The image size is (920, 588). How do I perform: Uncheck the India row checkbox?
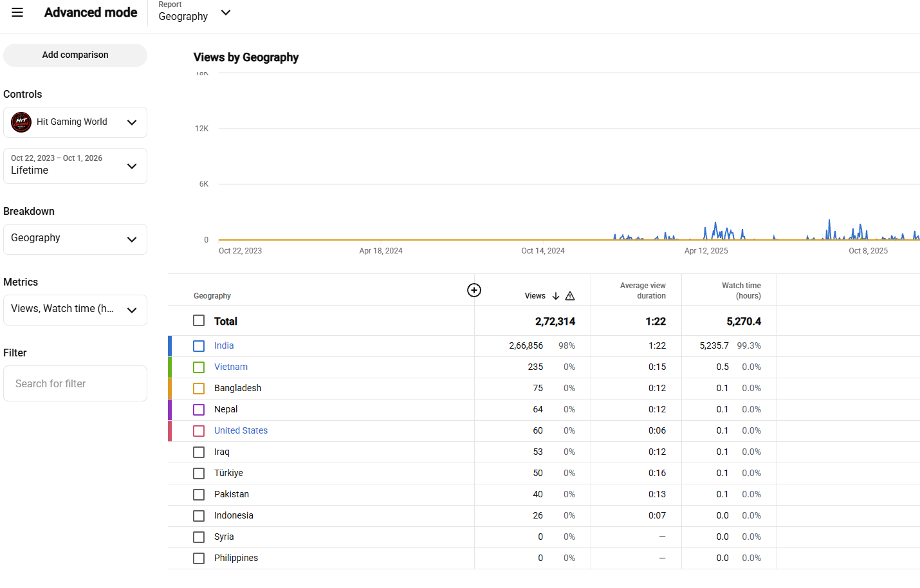[x=199, y=346]
